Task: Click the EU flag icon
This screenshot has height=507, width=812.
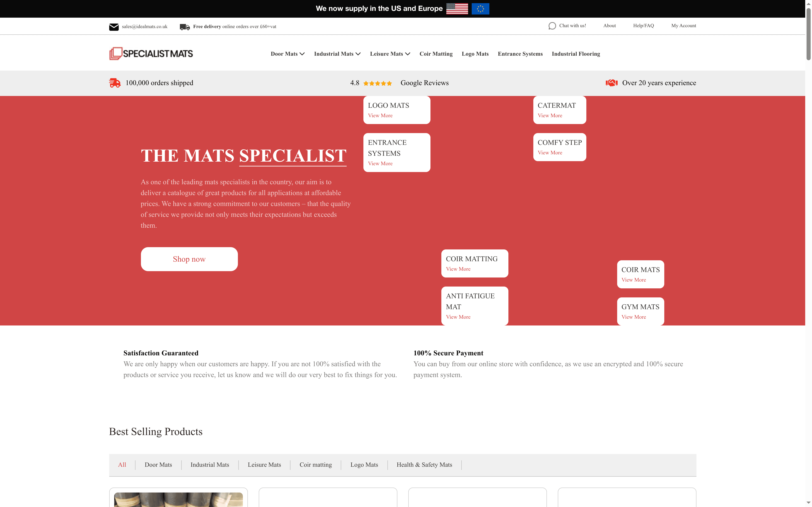Action: [480, 9]
